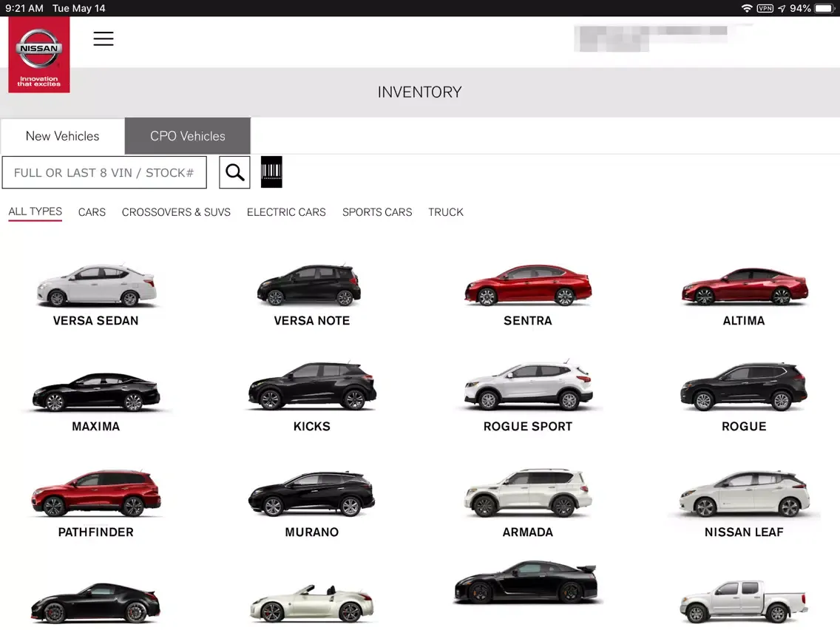Click the VIN / Stock# search field
840x630 pixels.
104,172
